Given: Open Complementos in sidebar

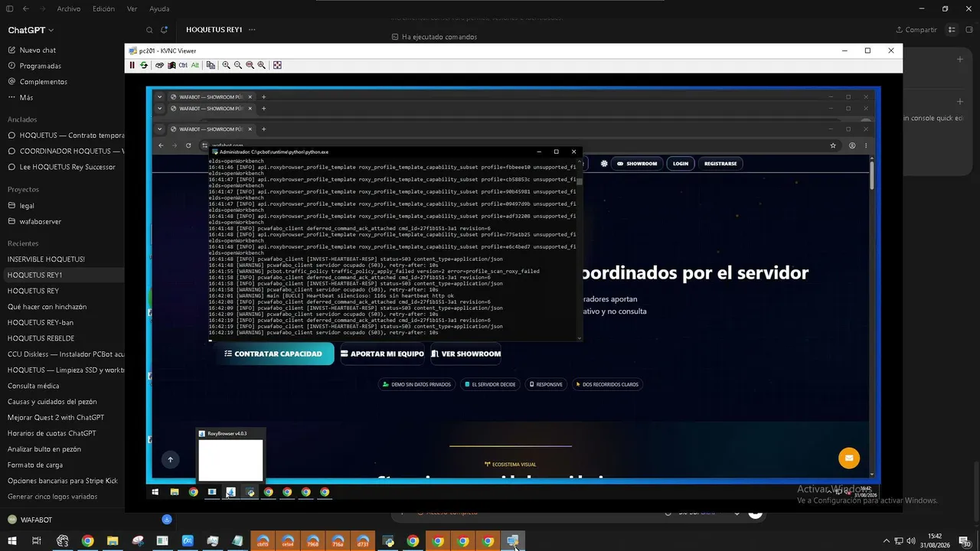Looking at the screenshot, I should (63, 82).
